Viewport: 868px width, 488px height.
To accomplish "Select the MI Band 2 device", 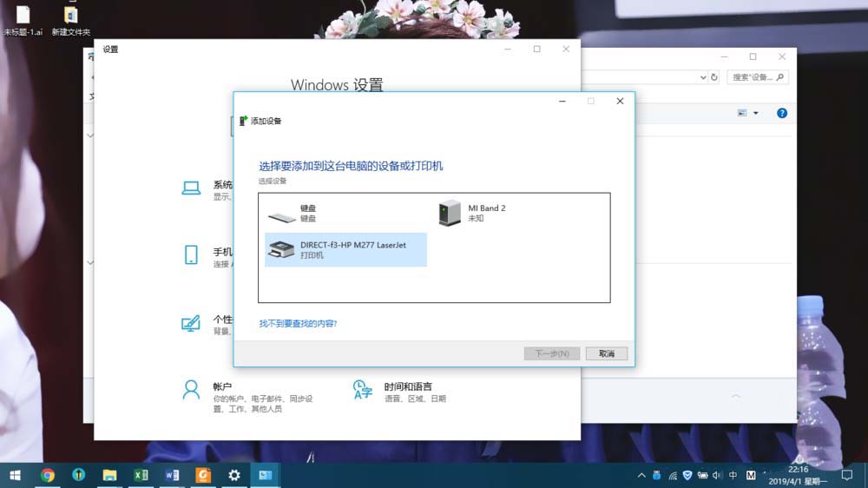I will pos(472,214).
